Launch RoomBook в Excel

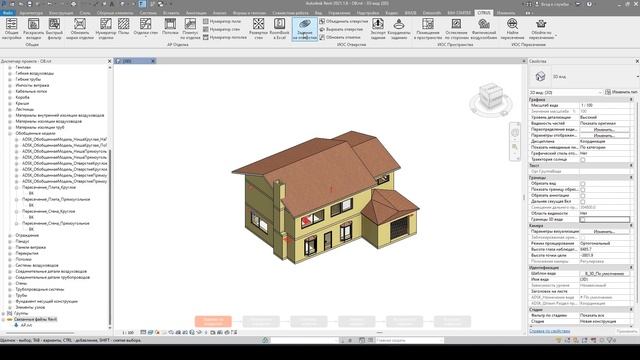(280, 29)
